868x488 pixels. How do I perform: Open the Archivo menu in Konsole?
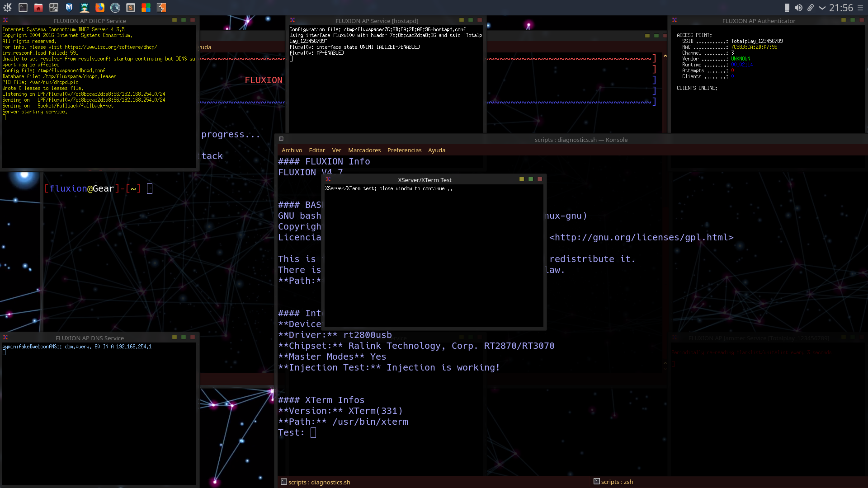292,150
